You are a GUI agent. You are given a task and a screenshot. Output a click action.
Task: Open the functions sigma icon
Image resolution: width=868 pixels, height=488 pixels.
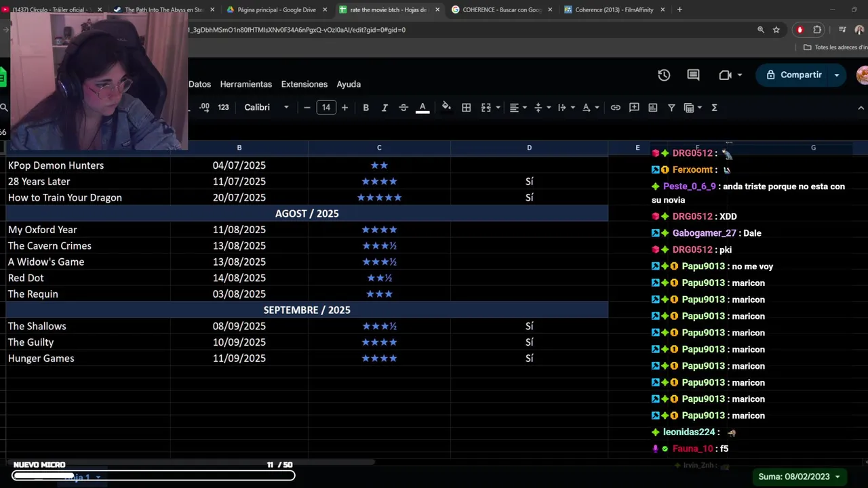714,108
